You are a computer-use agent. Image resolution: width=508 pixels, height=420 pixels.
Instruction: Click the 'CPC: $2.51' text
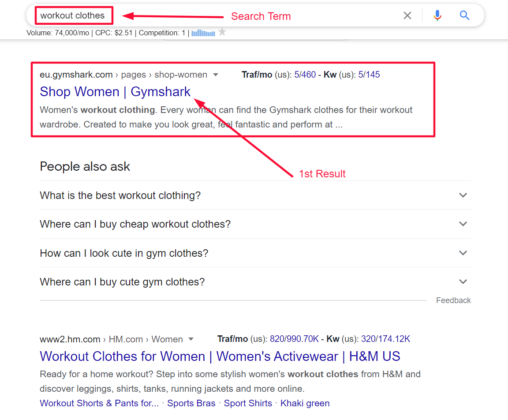[x=114, y=33]
